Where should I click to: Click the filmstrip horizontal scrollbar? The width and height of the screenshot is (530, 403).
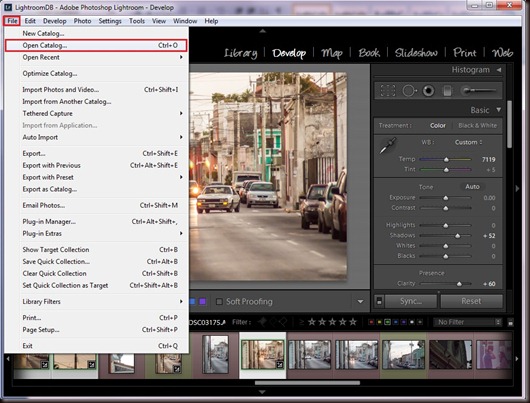tap(307, 383)
